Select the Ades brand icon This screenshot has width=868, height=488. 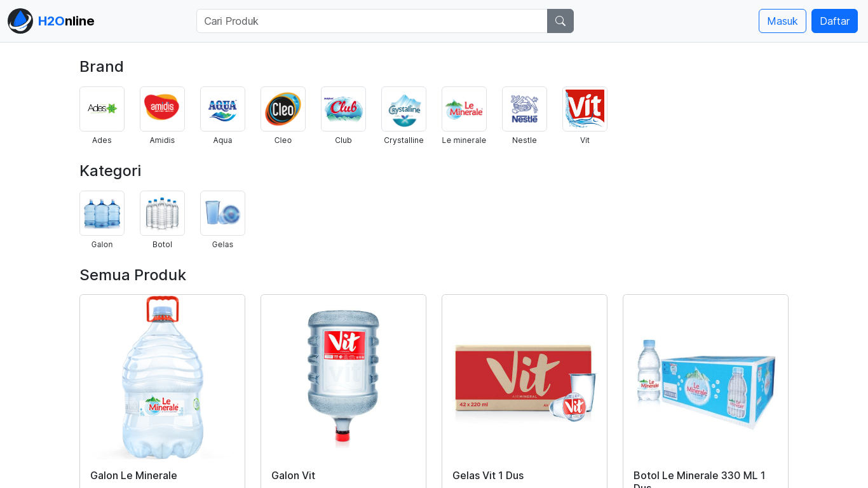[102, 109]
